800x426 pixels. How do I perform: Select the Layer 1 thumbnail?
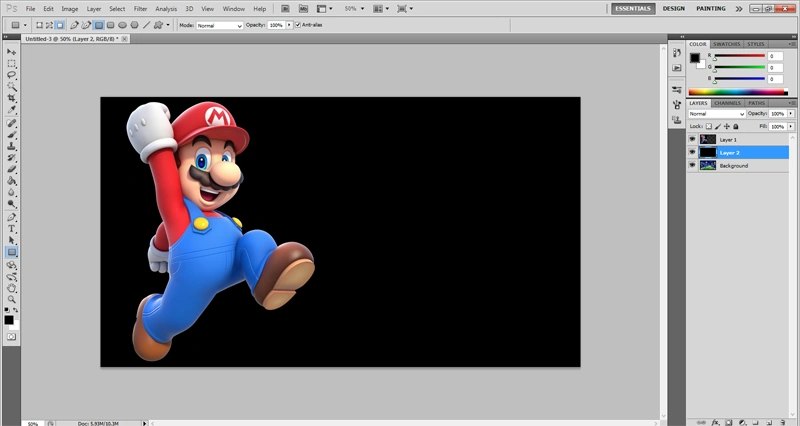(x=708, y=140)
